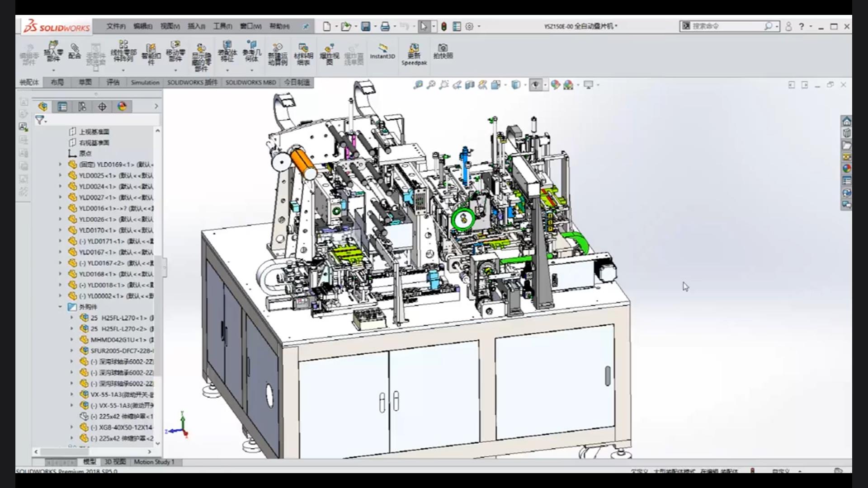Click the 爆炸视图 (Exploded View) tool
The height and width of the screenshot is (488, 868).
330,54
